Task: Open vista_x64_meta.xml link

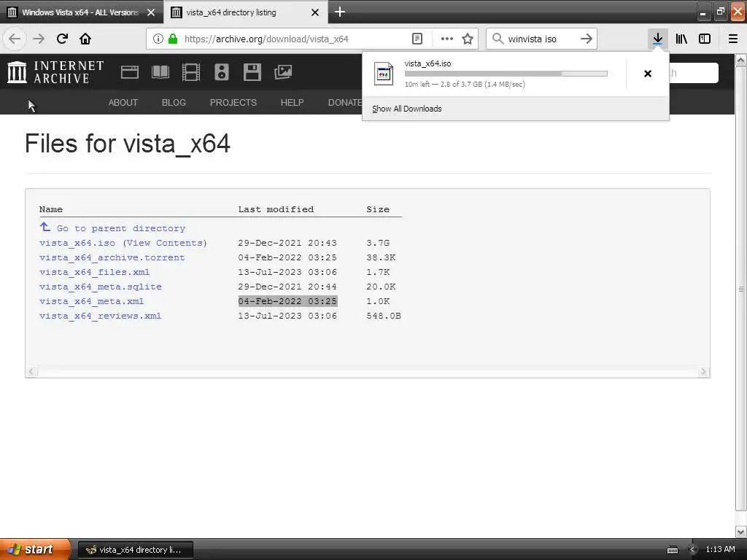Action: [91, 301]
